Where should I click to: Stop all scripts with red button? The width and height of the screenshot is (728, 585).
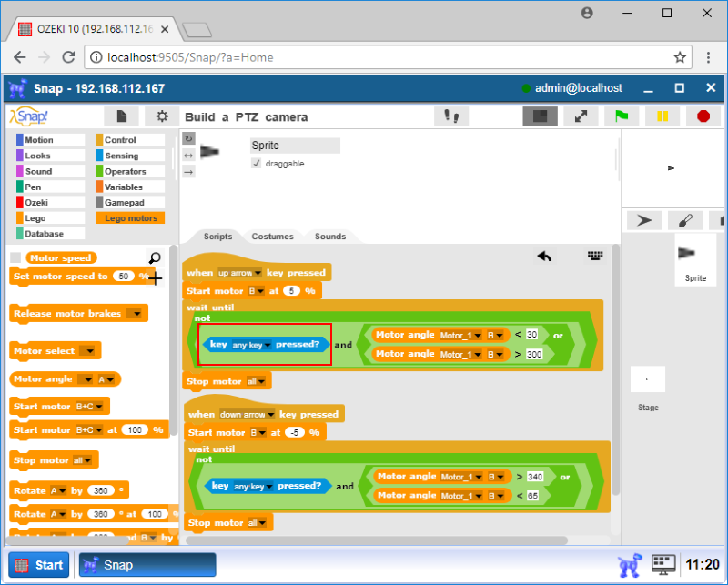pos(703,116)
